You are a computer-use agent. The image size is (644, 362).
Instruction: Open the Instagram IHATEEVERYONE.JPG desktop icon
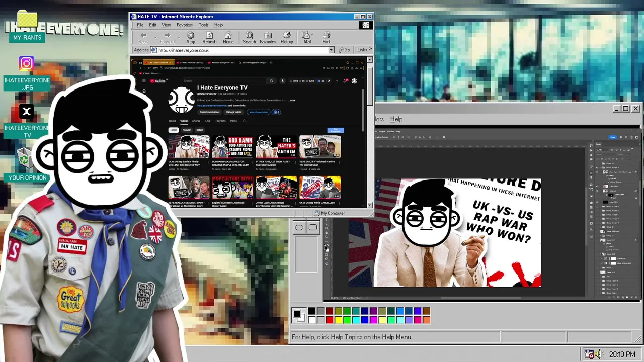(x=27, y=73)
